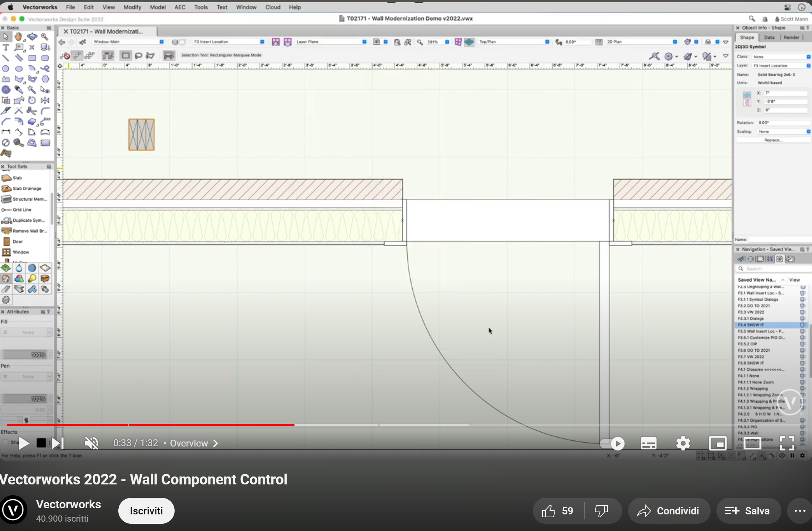Enable the Rectangular Marquee selection mode
812x531 pixels.
pyautogui.click(x=126, y=55)
